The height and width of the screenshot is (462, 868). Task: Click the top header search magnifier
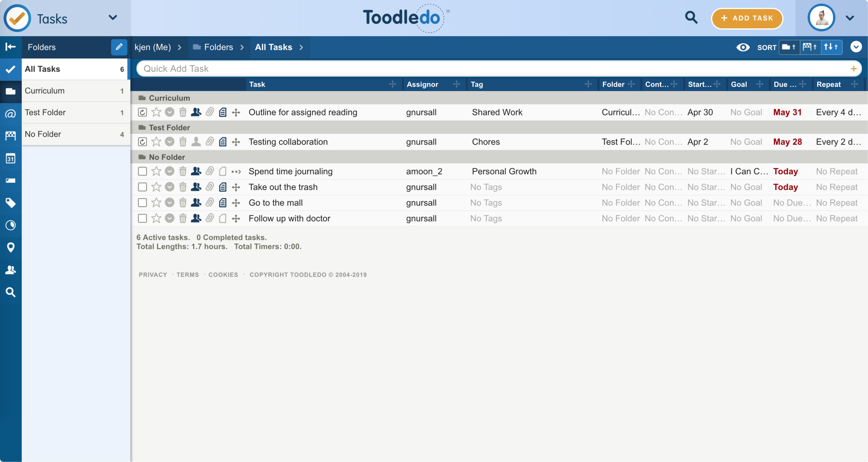691,17
